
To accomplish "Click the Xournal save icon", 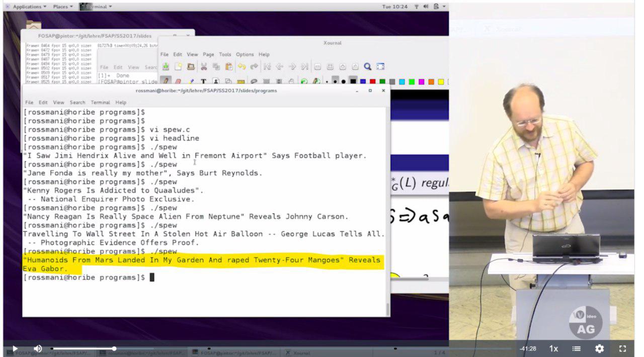I will 166,66.
